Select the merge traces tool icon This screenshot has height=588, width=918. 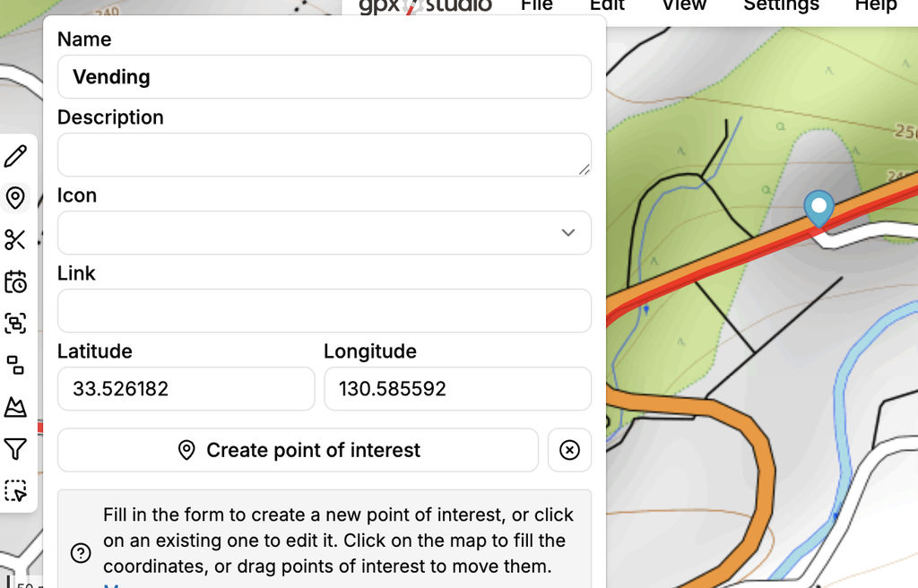[x=15, y=324]
